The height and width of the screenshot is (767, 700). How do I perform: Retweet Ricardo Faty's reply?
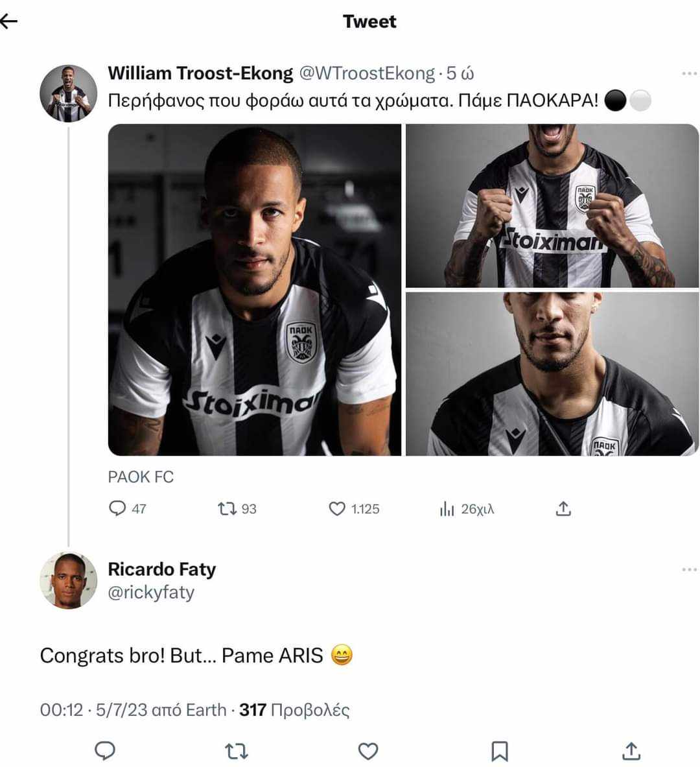(236, 751)
